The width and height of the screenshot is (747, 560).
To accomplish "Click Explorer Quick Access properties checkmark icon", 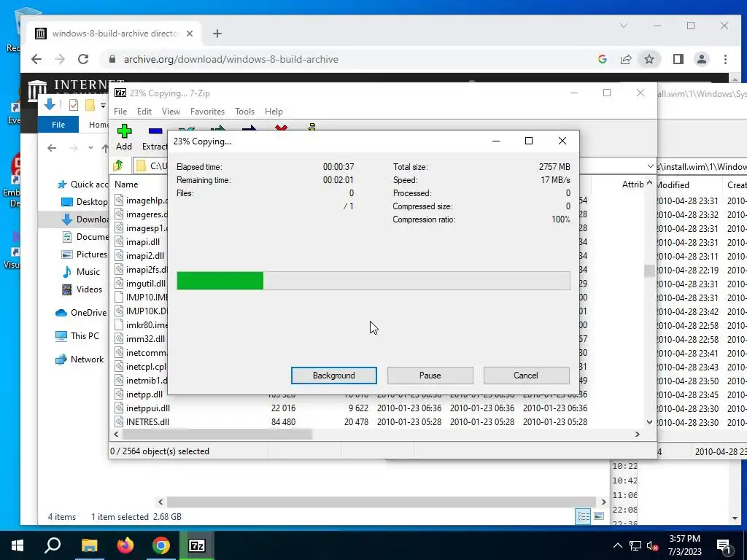I will pyautogui.click(x=74, y=105).
